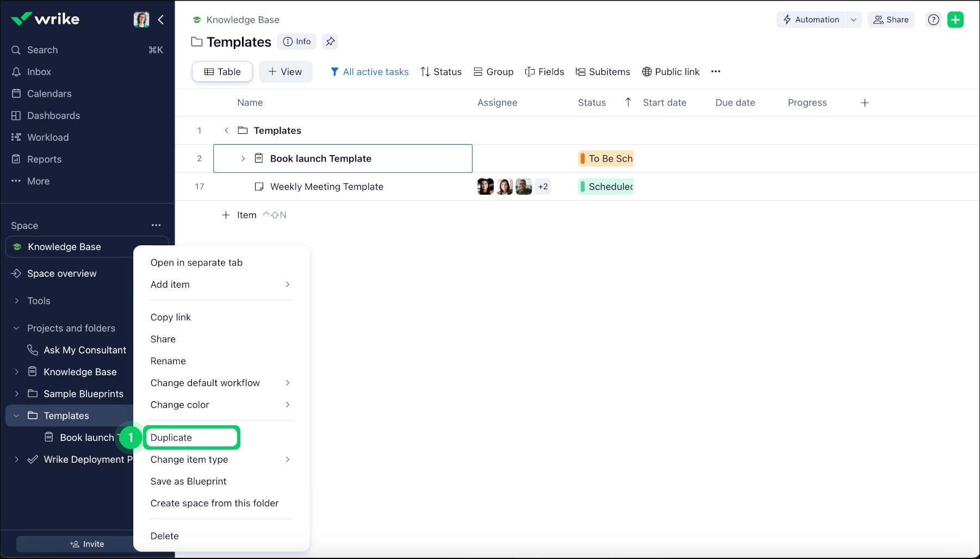This screenshot has width=980, height=559.
Task: Choose Save as Blueprint from the menu
Action: [x=188, y=481]
